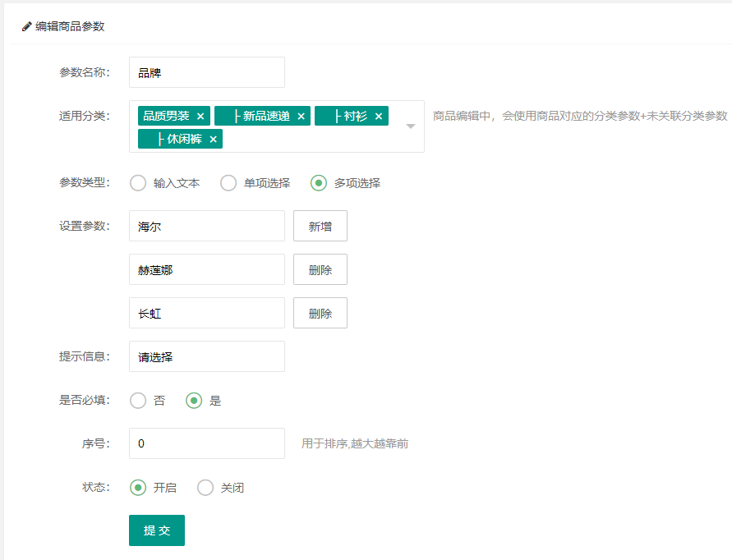Image resolution: width=732 pixels, height=560 pixels.
Task: Set 是否必填 to 是
Action: click(194, 401)
